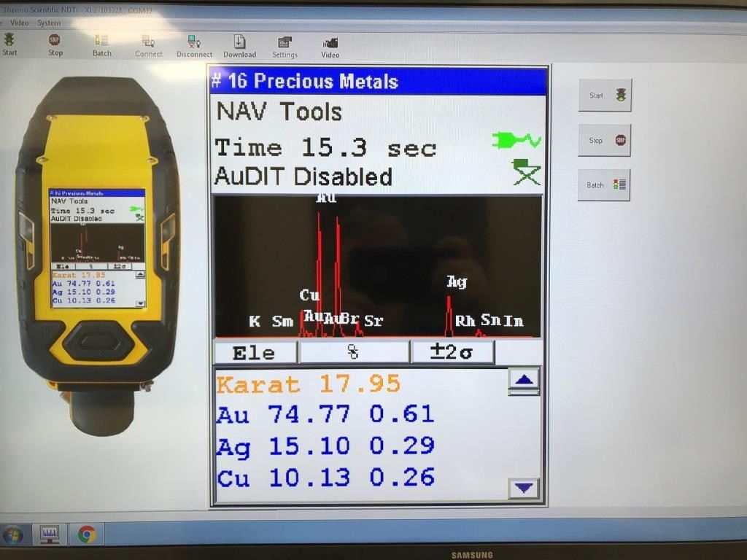Click the right-side Stop button
This screenshot has height=560, width=747.
tap(605, 141)
